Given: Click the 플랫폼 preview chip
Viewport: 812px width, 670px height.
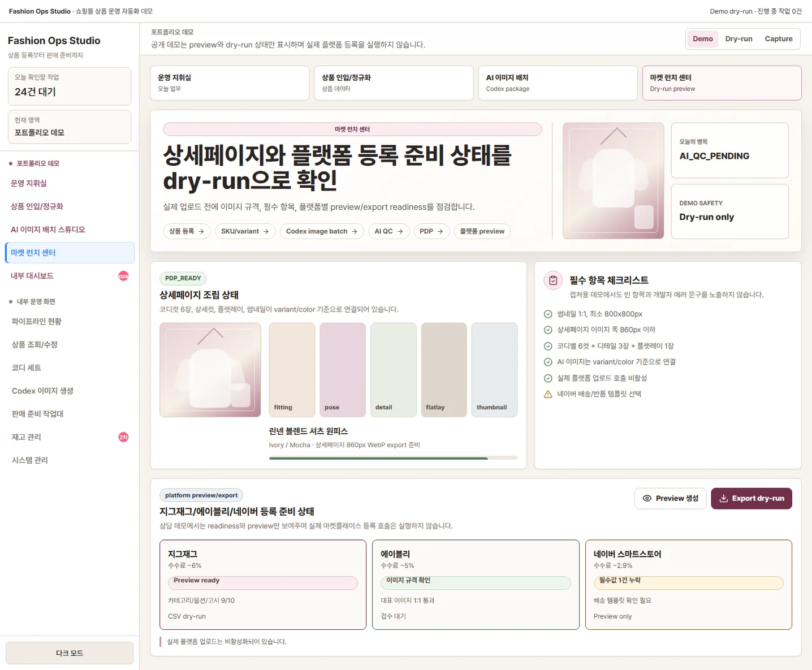Looking at the screenshot, I should [x=482, y=231].
